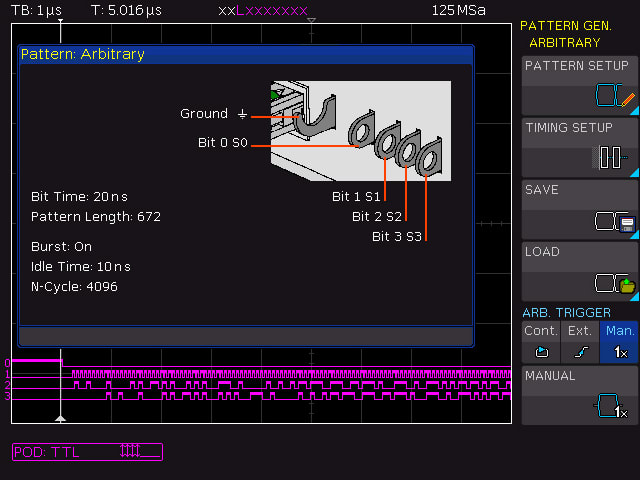Viewport: 640px width, 480px height.
Task: Click the POD: TTL status box
Action: (x=87, y=452)
